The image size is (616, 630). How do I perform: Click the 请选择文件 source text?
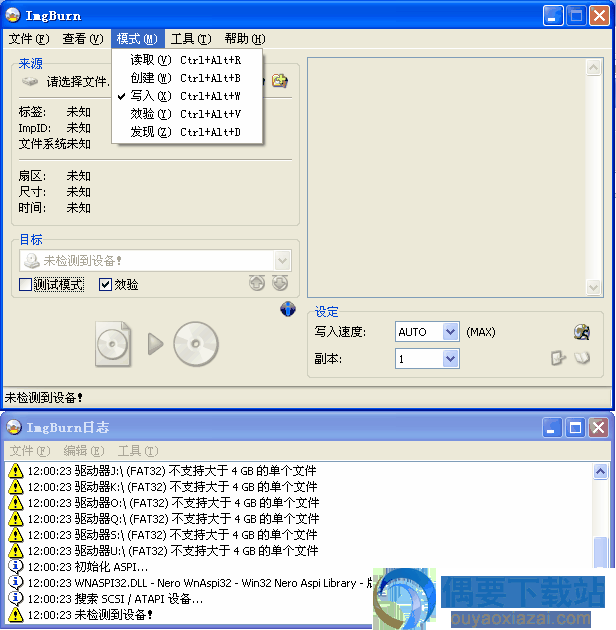(x=78, y=82)
